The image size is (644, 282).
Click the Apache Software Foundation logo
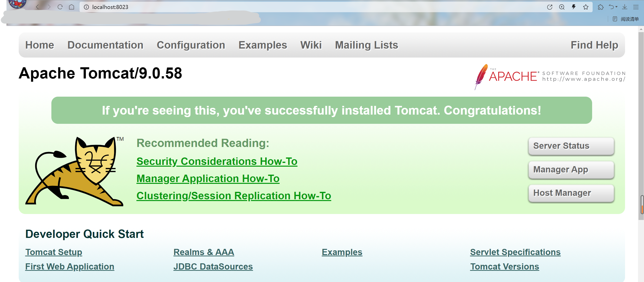[x=550, y=76]
